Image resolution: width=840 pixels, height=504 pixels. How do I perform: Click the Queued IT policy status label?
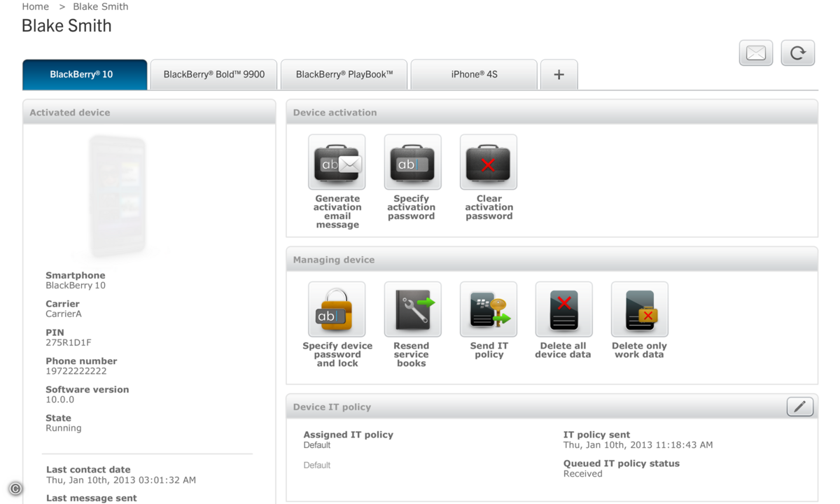622,463
